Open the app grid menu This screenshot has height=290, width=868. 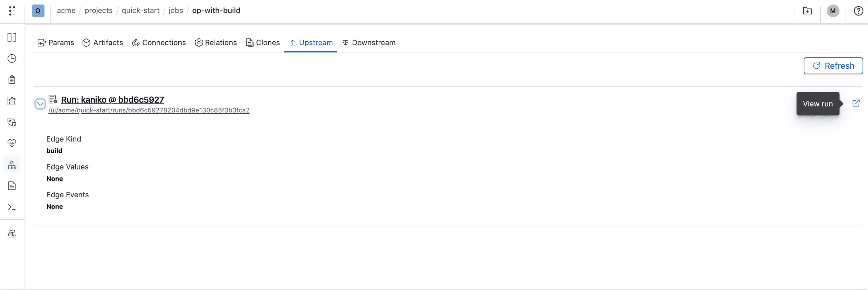click(12, 11)
